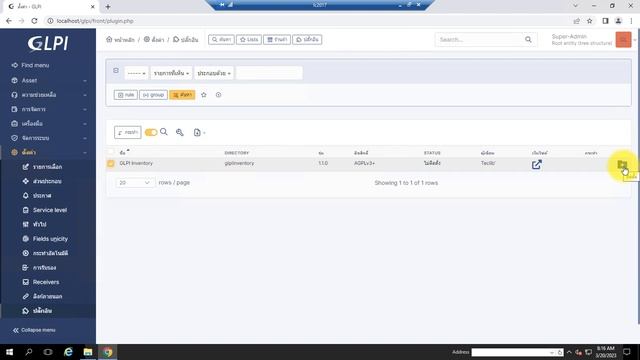The width and height of the screenshot is (640, 360).
Task: Toggle the select-all header checkbox
Action: [111, 152]
